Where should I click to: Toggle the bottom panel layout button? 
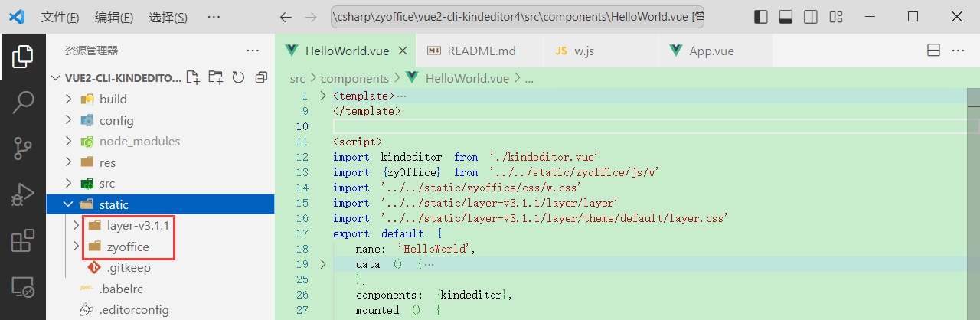[786, 17]
